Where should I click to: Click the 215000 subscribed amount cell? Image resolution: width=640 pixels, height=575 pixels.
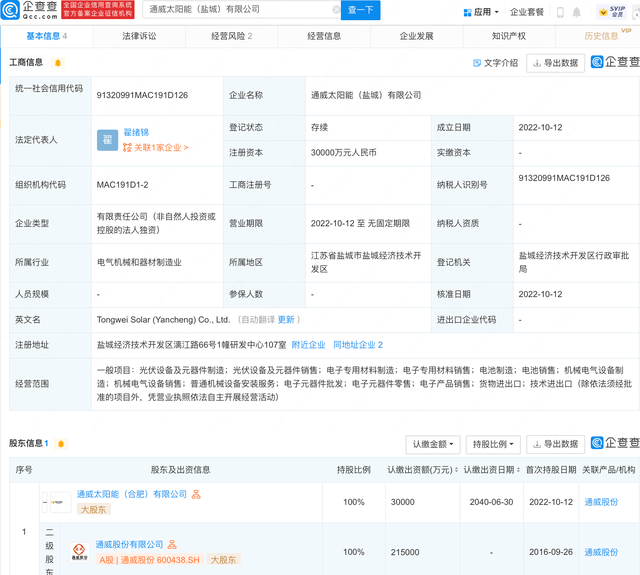pyautogui.click(x=405, y=552)
